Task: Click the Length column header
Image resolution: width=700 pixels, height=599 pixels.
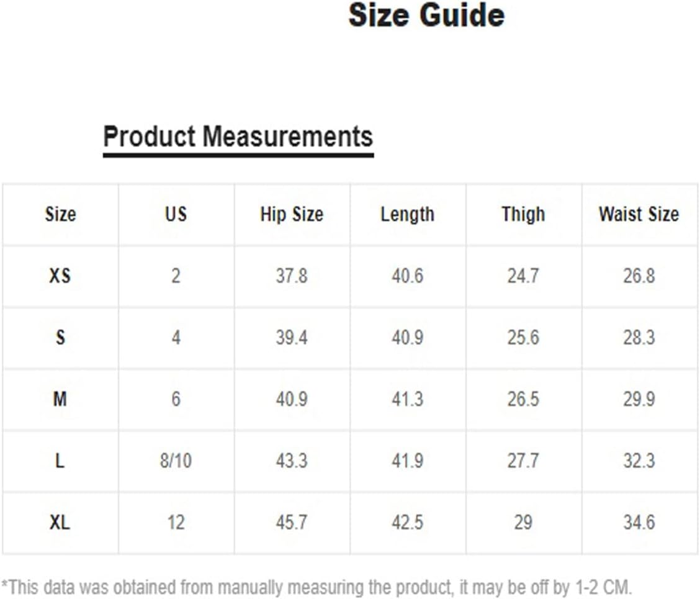Action: click(x=408, y=215)
